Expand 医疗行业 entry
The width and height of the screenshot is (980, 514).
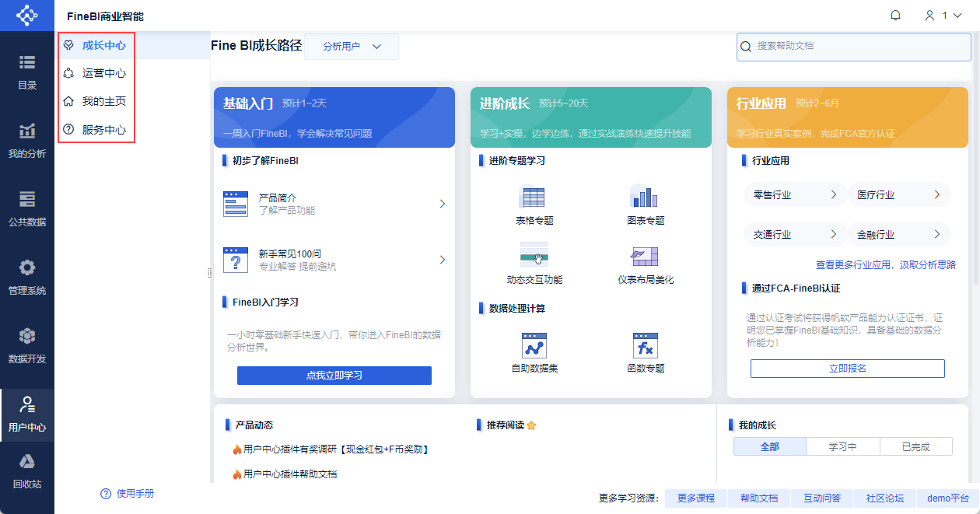pos(899,194)
